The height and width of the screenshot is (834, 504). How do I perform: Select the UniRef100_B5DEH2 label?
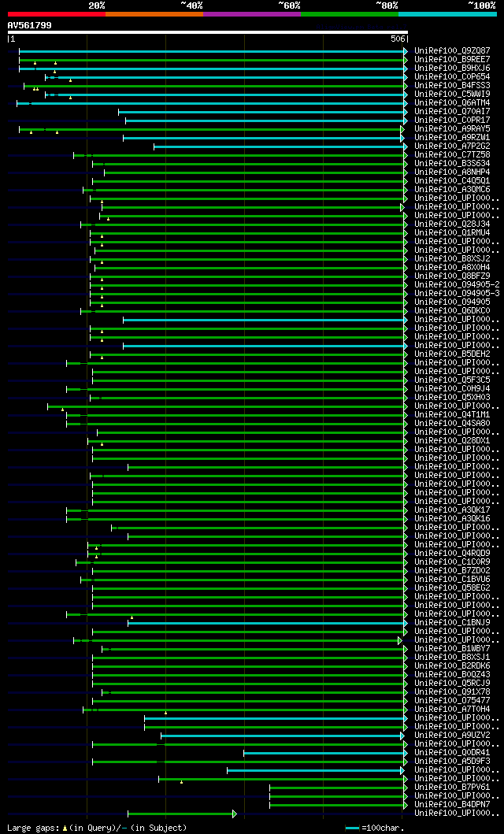pyautogui.click(x=453, y=354)
